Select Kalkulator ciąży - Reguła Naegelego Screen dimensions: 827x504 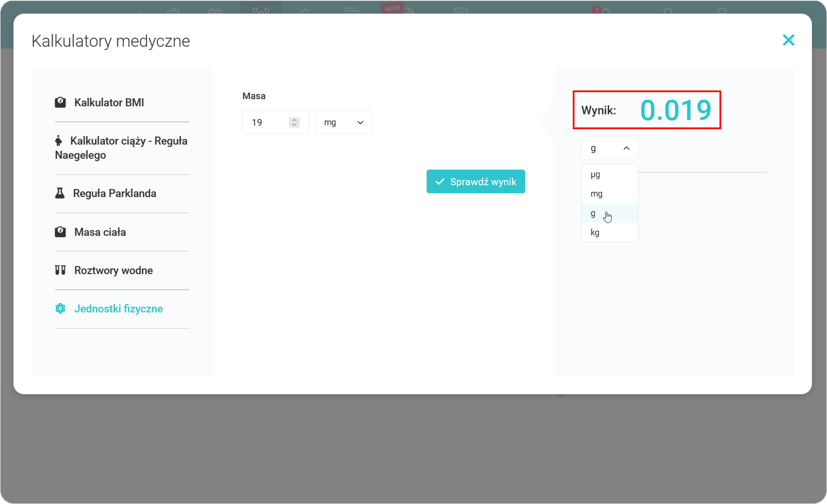click(121, 148)
